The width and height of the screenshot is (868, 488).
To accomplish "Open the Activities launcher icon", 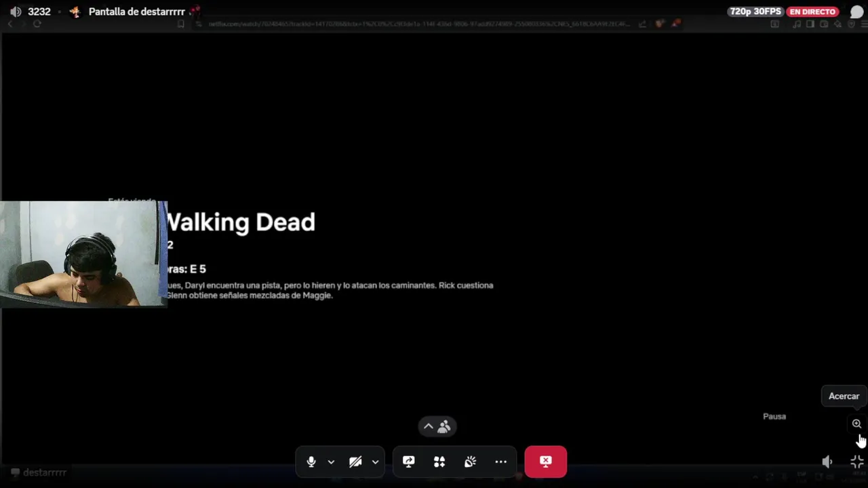I will pos(439,462).
